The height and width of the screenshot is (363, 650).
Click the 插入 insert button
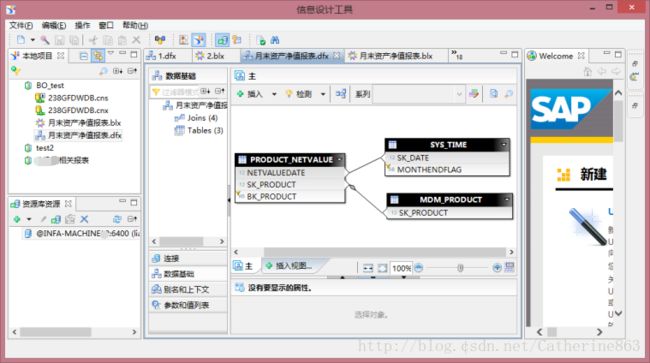tap(250, 94)
